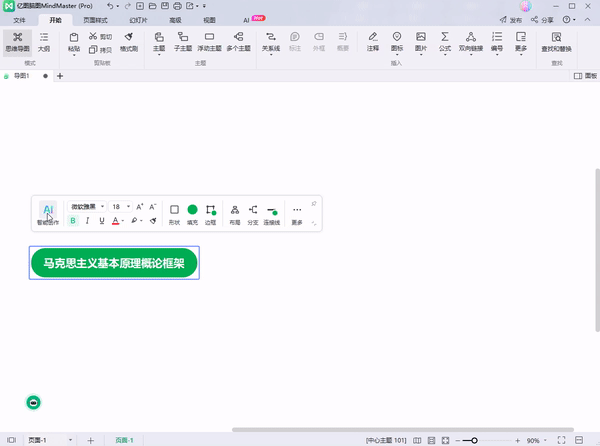600x446 pixels.
Task: Open the File menu
Action: [19, 20]
